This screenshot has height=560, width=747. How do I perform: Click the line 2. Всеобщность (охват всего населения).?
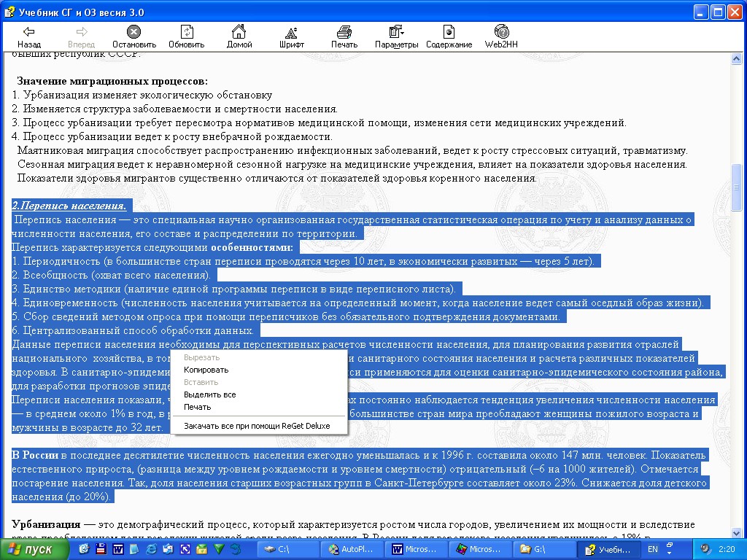click(111, 275)
